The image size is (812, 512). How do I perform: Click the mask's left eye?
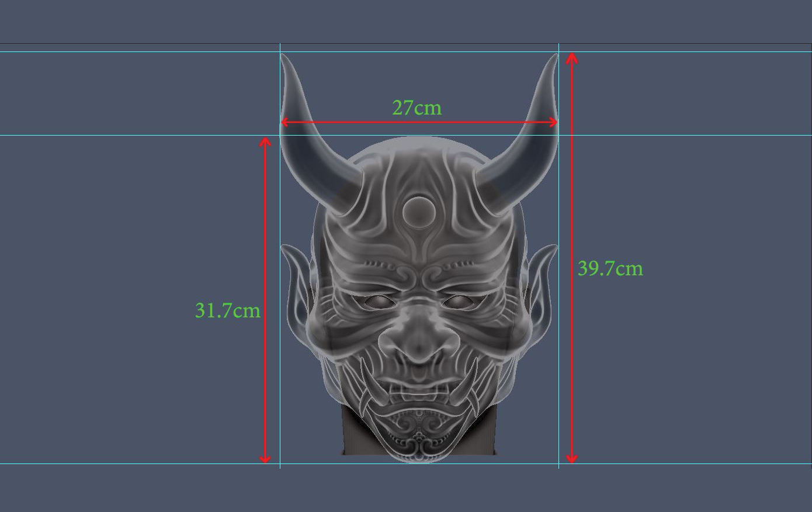coord(379,302)
